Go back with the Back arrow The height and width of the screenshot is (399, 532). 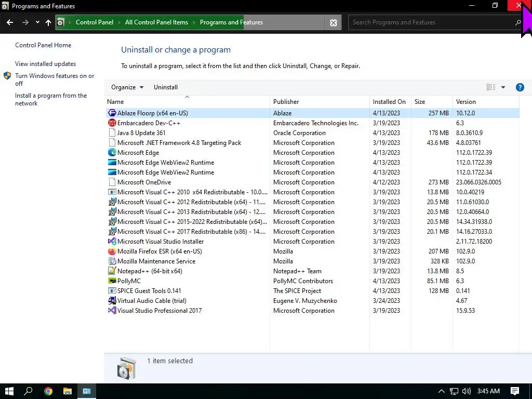10,22
